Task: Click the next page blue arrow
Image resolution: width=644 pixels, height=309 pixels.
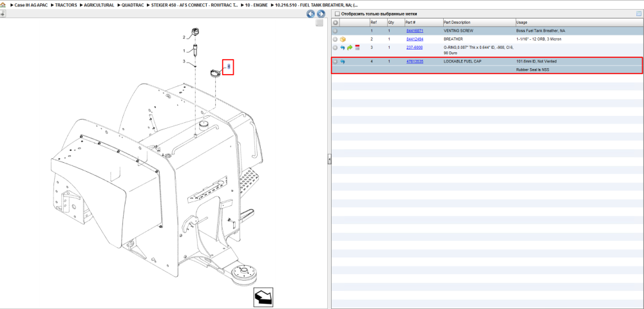Action: click(321, 14)
